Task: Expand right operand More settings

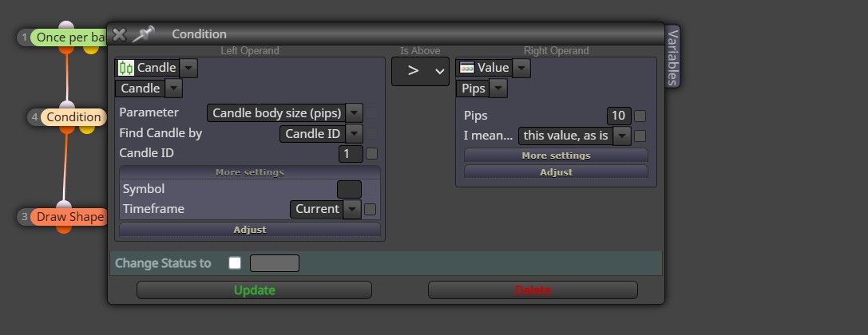Action: pyautogui.click(x=556, y=156)
